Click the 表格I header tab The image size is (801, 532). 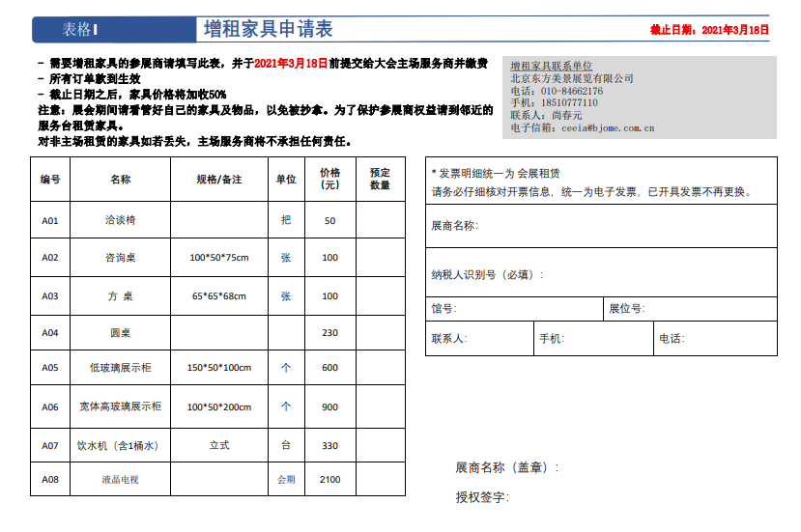coord(80,30)
